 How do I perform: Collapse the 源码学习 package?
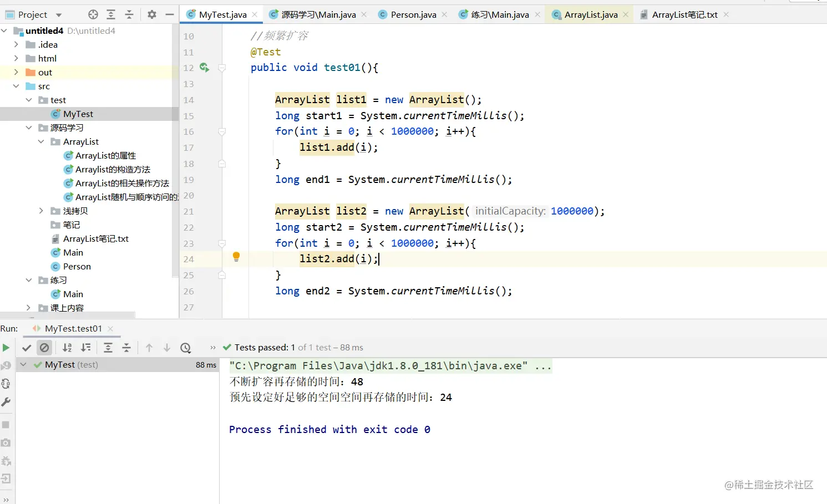[x=29, y=128]
